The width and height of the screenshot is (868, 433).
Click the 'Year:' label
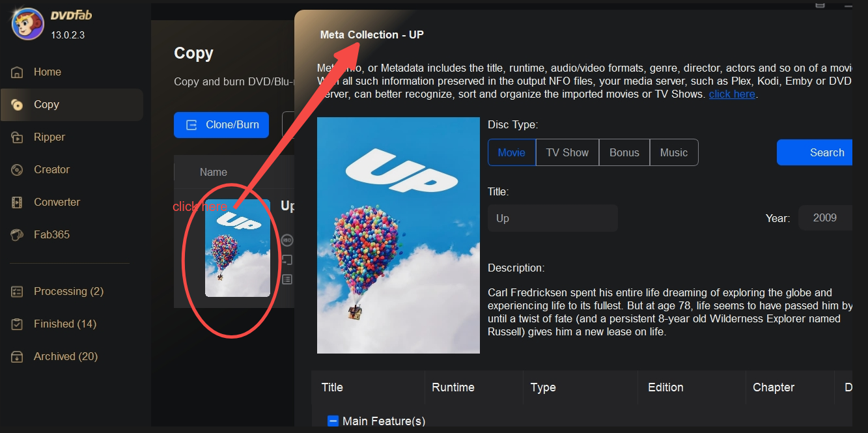[x=777, y=219]
